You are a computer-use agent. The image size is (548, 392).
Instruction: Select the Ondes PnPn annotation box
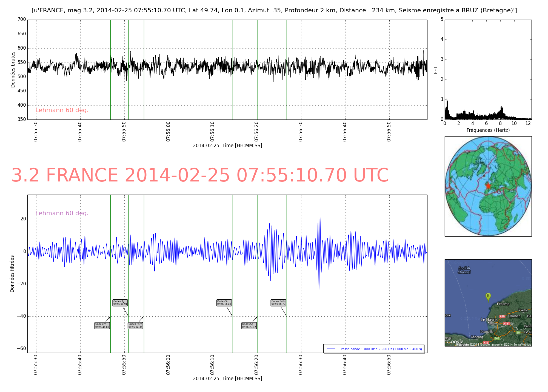135,325
